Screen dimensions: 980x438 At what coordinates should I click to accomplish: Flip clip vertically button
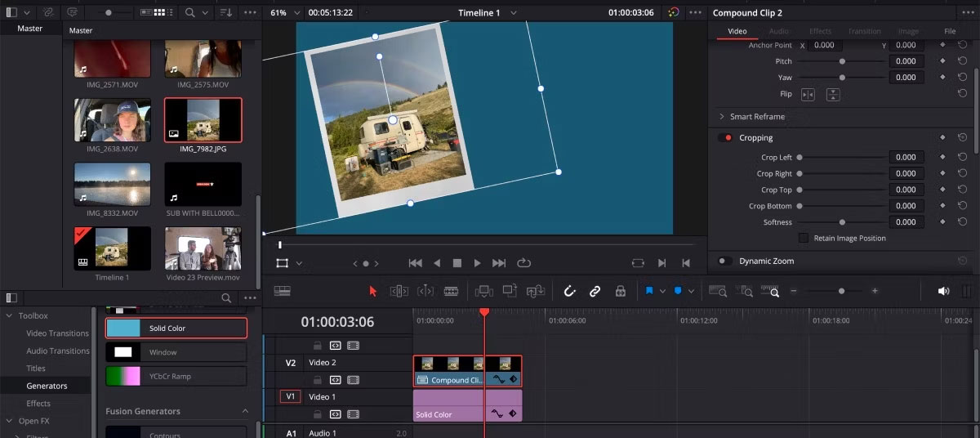[833, 95]
